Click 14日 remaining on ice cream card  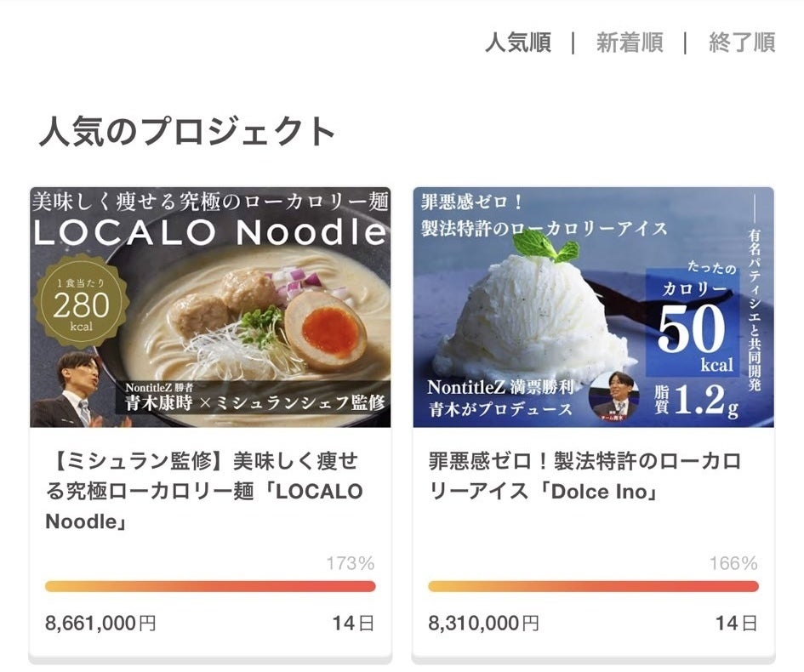[736, 624]
